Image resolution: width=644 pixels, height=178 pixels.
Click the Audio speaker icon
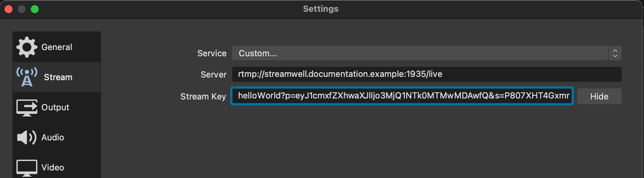[27, 137]
